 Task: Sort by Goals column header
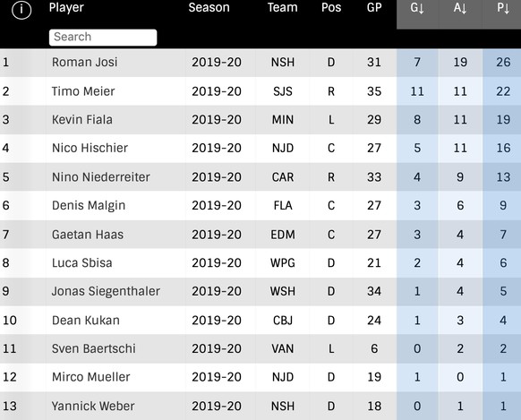pyautogui.click(x=417, y=8)
